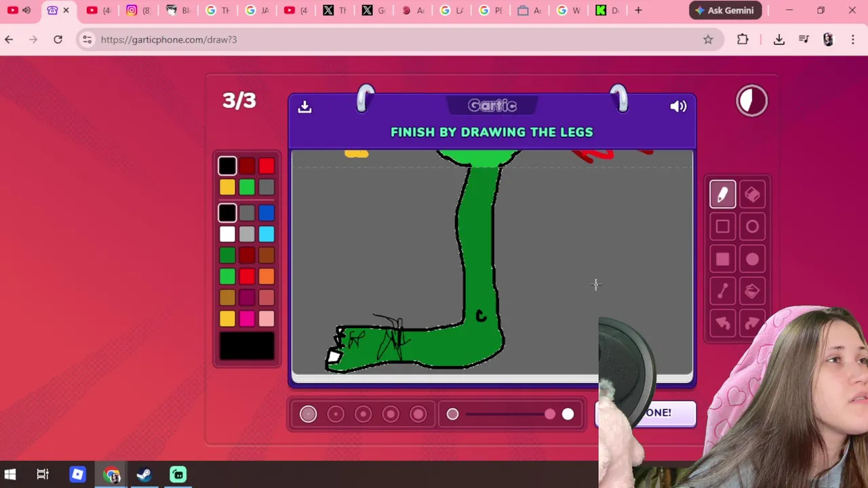Open the Chrome extensions puzzle icon
868x488 pixels.
click(743, 39)
